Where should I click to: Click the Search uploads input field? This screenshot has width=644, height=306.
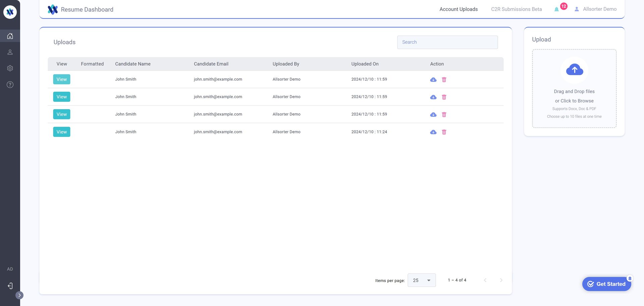point(447,42)
